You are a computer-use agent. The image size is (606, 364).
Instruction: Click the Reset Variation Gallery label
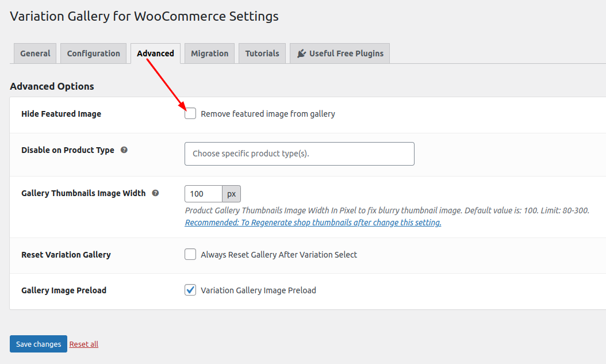pyautogui.click(x=66, y=255)
